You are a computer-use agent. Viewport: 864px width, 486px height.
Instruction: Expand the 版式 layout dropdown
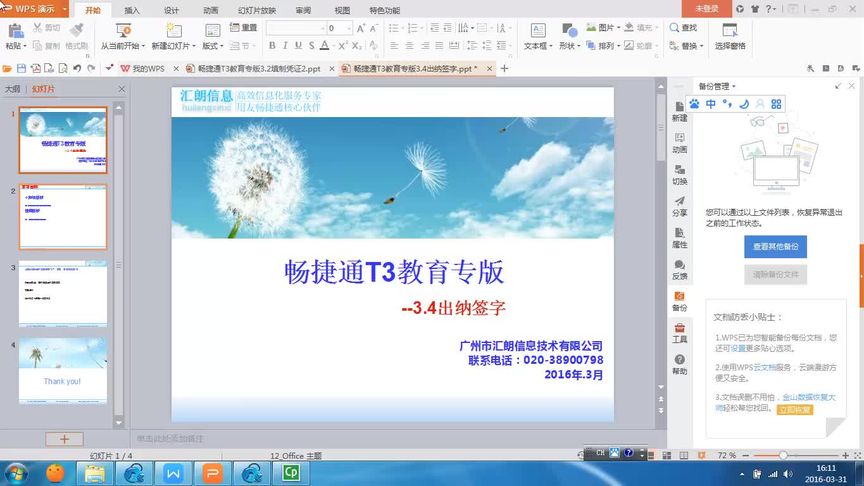tap(222, 46)
